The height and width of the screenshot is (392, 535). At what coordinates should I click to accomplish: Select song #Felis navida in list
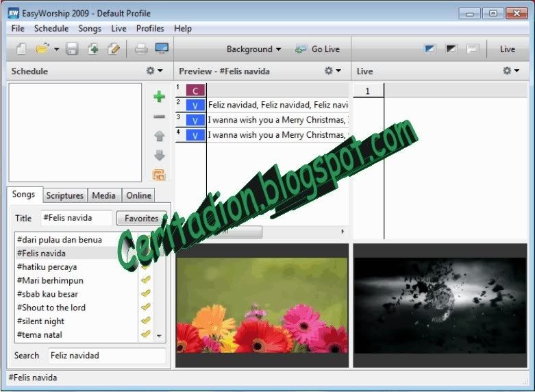(x=77, y=254)
